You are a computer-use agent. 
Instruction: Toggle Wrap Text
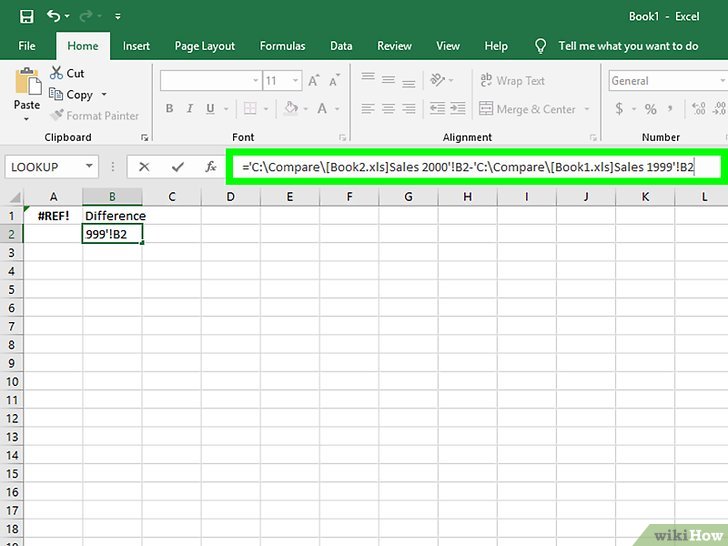pos(513,81)
